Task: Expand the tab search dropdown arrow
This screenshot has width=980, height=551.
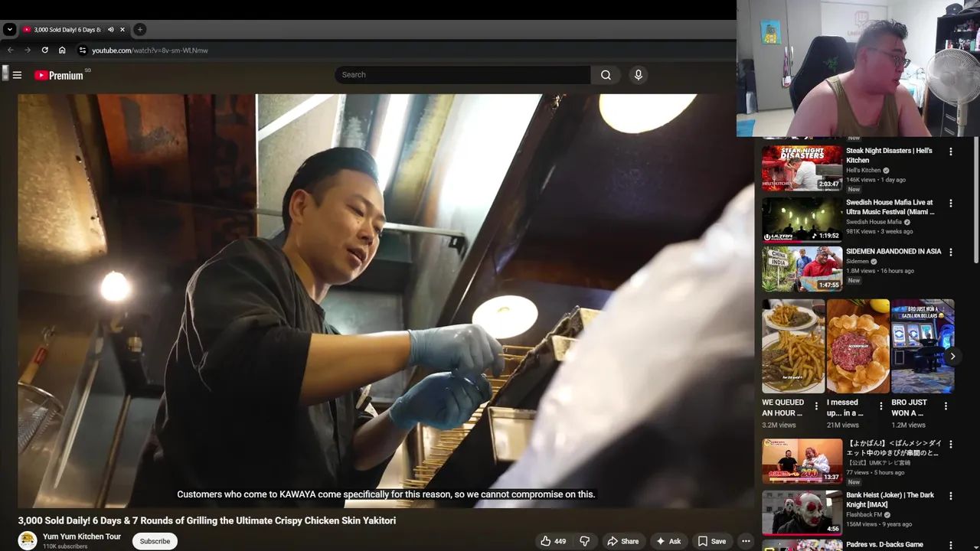Action: pos(9,30)
